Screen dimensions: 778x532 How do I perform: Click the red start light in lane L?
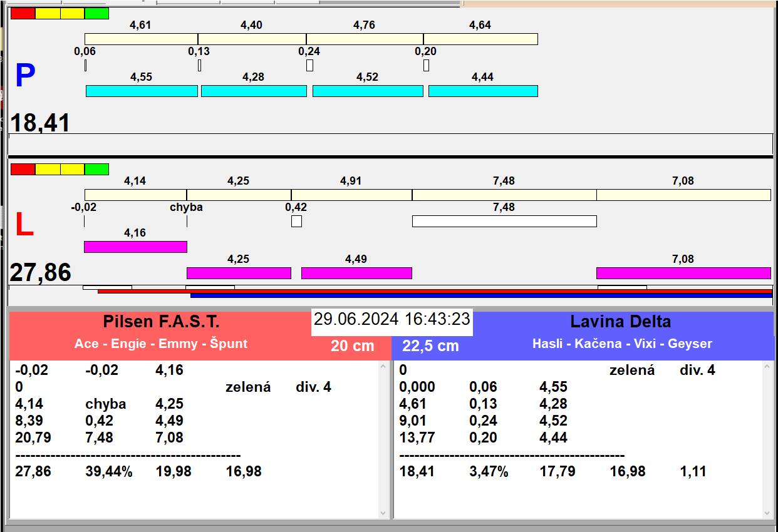coord(23,169)
